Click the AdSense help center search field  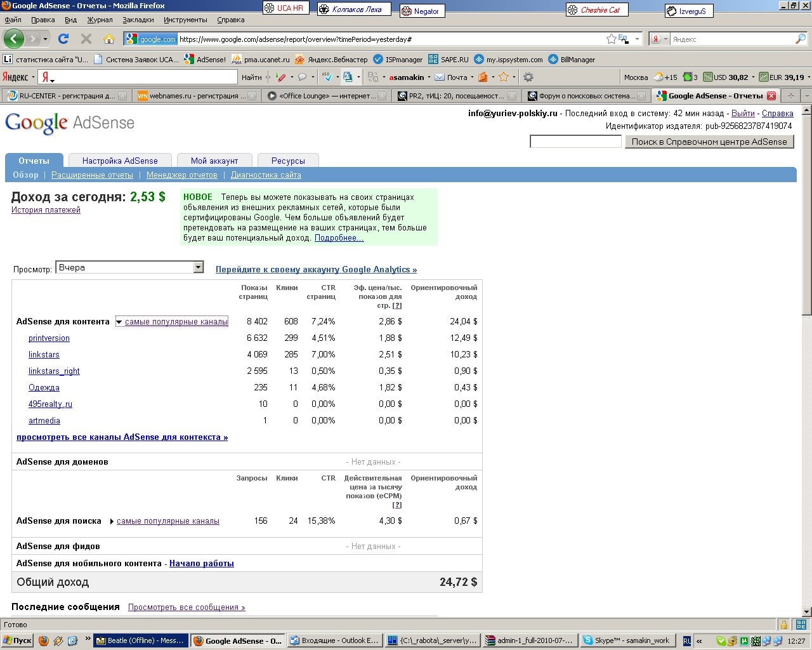tap(575, 142)
